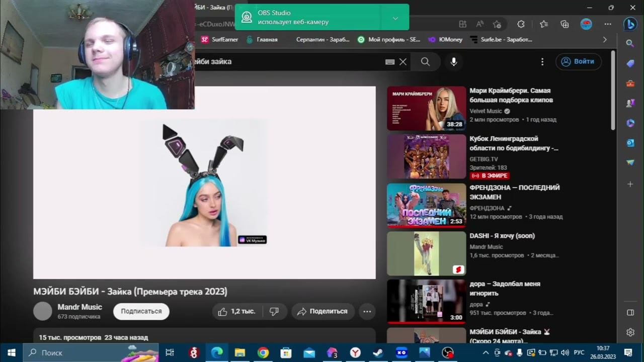The height and width of the screenshot is (362, 644).
Task: Open the system tray volume icon
Action: 565,353
